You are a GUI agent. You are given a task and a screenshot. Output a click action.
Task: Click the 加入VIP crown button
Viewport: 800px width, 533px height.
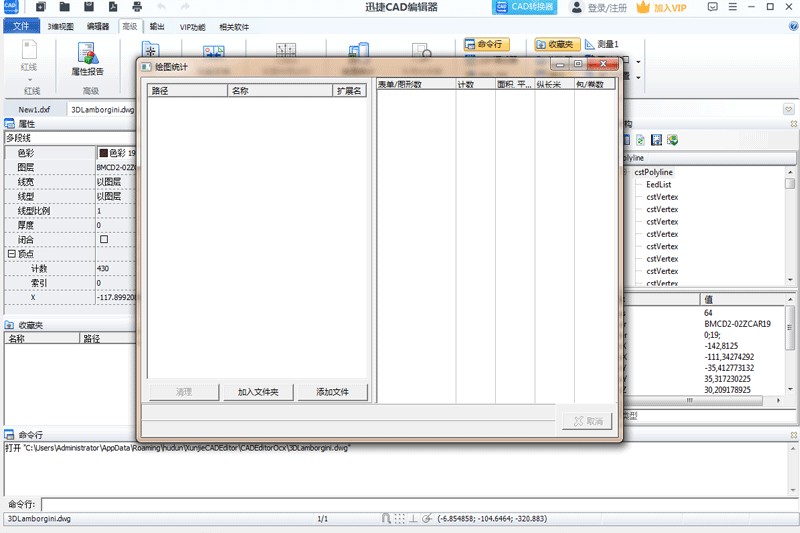click(x=662, y=7)
